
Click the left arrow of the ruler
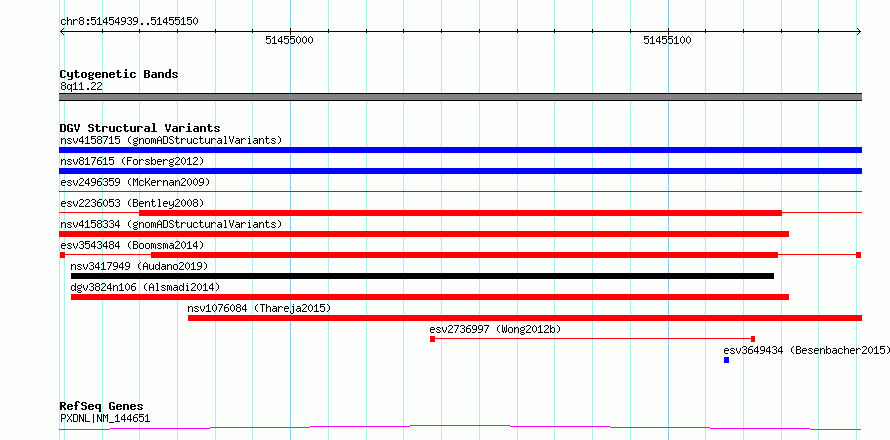[62, 32]
